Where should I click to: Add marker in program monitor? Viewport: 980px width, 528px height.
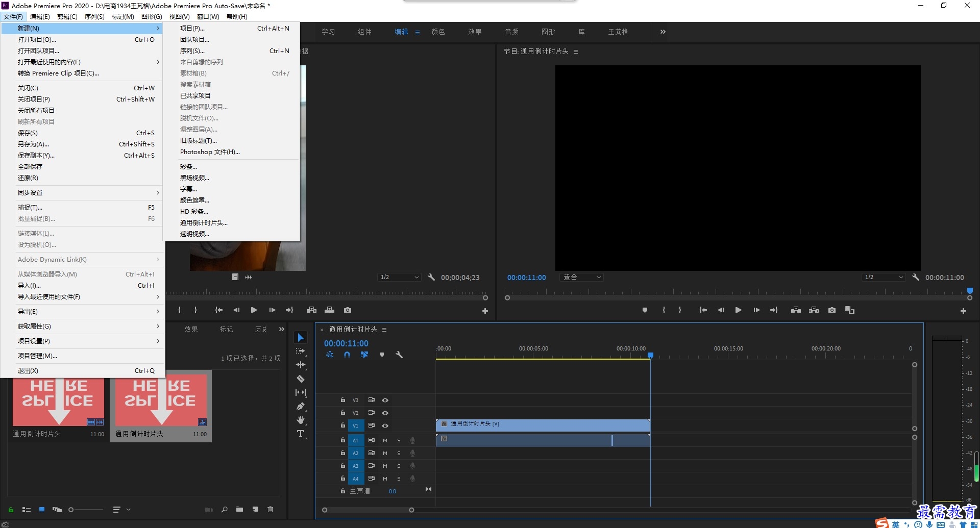click(645, 310)
